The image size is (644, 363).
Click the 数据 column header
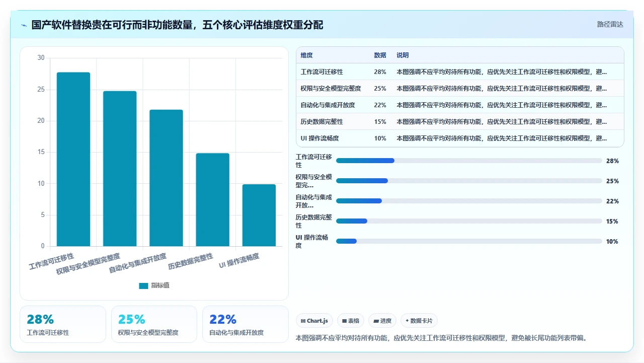pos(380,55)
